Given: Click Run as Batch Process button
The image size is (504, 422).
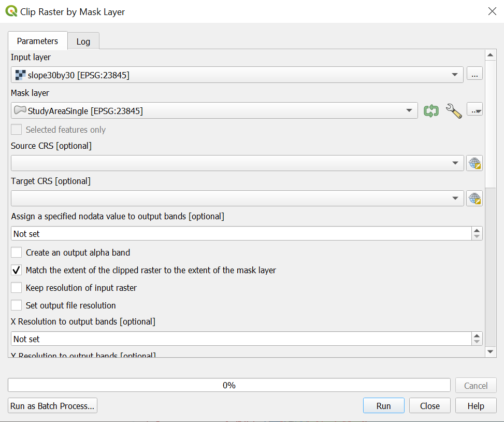Looking at the screenshot, I should click(52, 406).
